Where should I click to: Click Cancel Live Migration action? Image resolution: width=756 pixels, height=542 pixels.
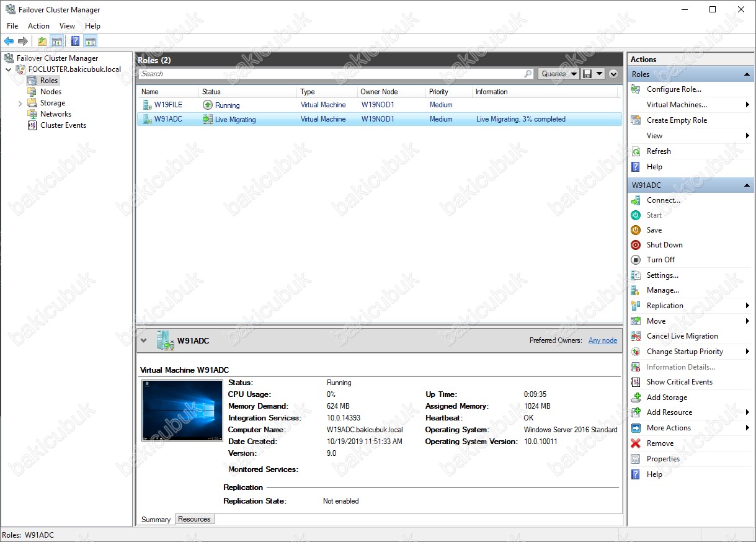(x=682, y=336)
